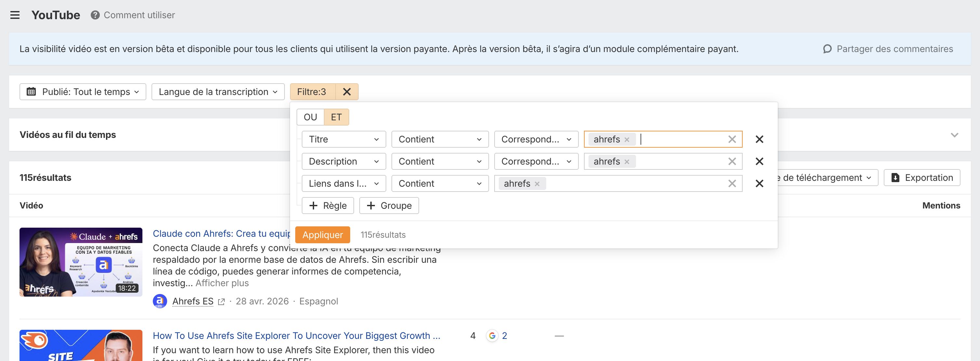Remove 'ahrefs' tag in the Liens row
The height and width of the screenshot is (361, 980).
(x=537, y=184)
